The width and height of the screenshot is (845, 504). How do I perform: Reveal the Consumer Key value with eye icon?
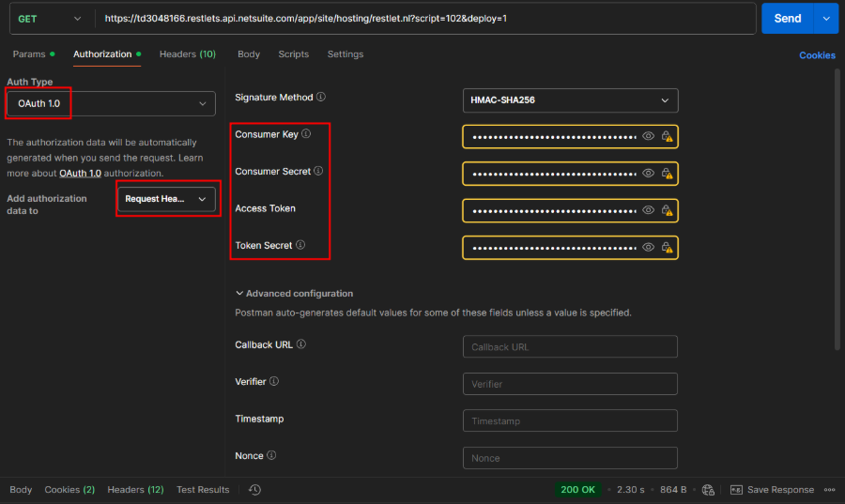(x=648, y=136)
